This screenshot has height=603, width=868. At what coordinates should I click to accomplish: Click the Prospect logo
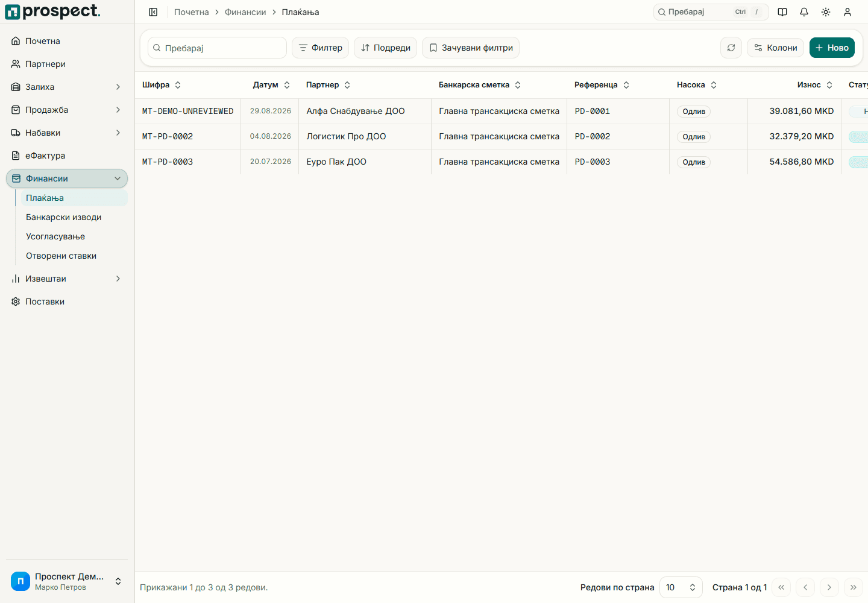(52, 11)
